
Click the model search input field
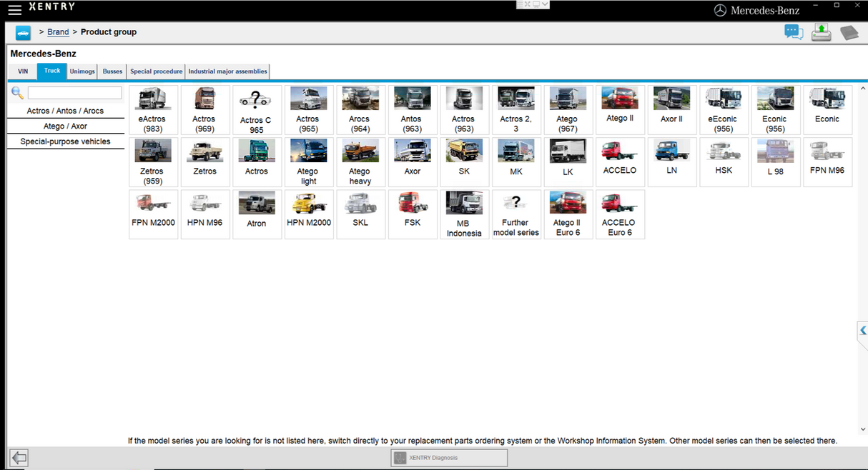pyautogui.click(x=74, y=94)
